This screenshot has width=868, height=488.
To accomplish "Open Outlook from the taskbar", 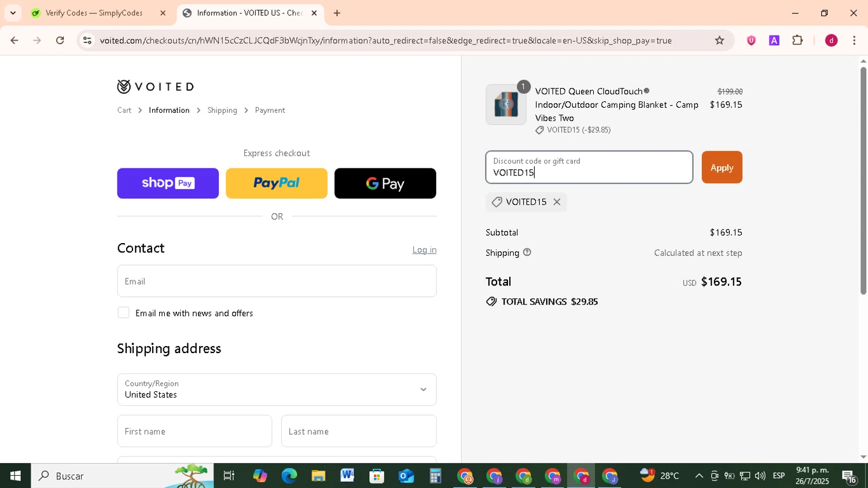I will pos(406,476).
